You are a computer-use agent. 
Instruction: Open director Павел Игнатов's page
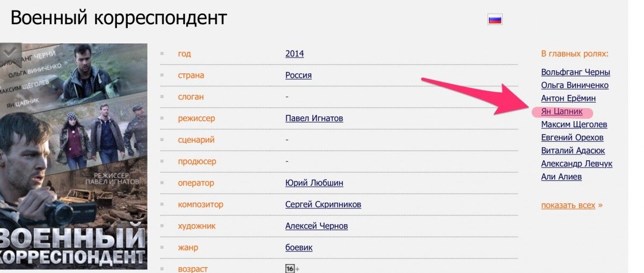[314, 118]
